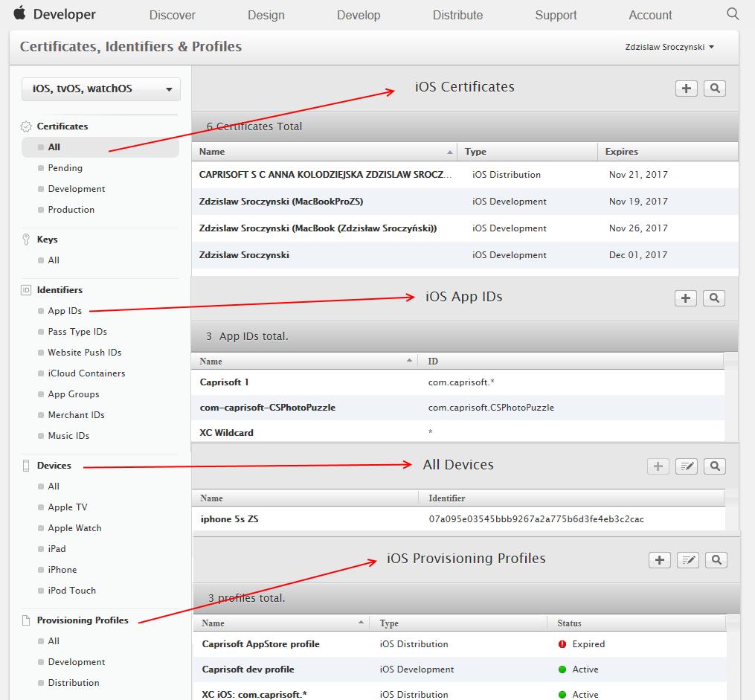The width and height of the screenshot is (755, 700).
Task: Add a new iOS App ID with plus button
Action: [686, 298]
